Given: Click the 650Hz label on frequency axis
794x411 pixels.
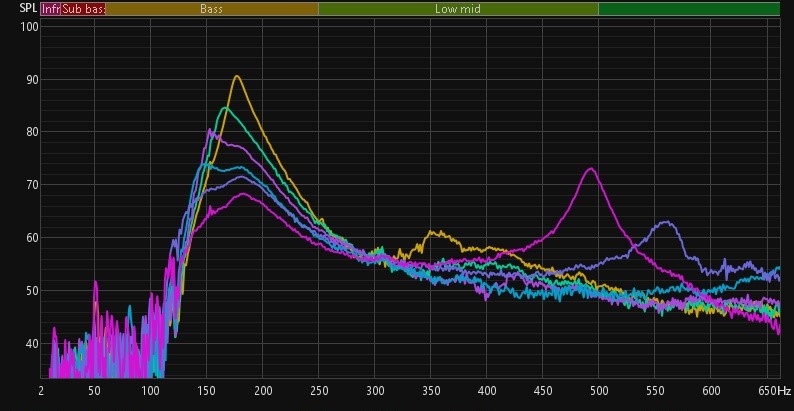Looking at the screenshot, I should 773,391.
